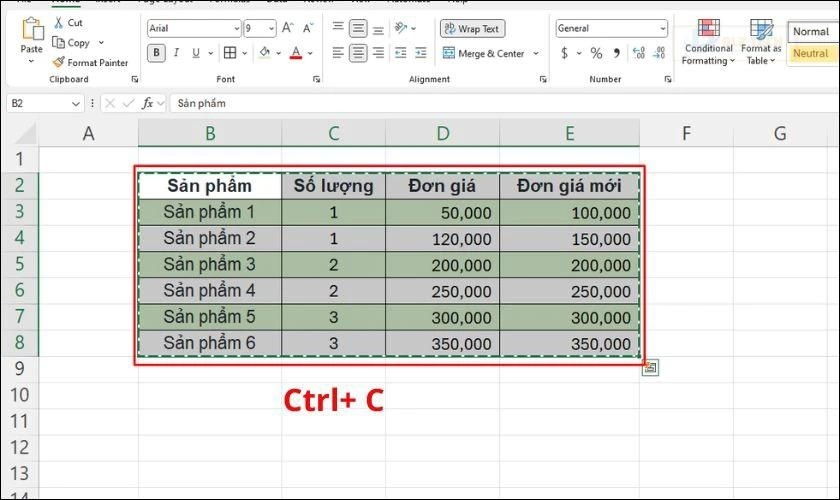The width and height of the screenshot is (840, 500).
Task: Click Select All corner triangle
Action: pos(26,135)
